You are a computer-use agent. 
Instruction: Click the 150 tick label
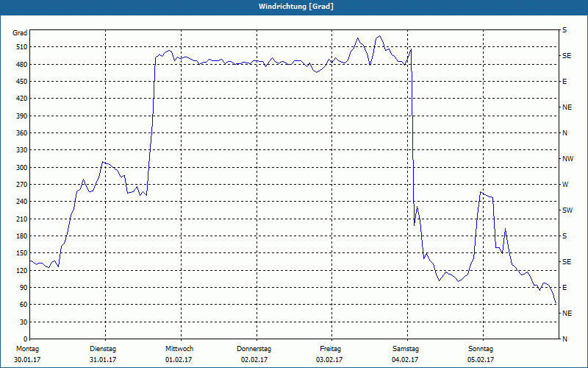point(21,253)
